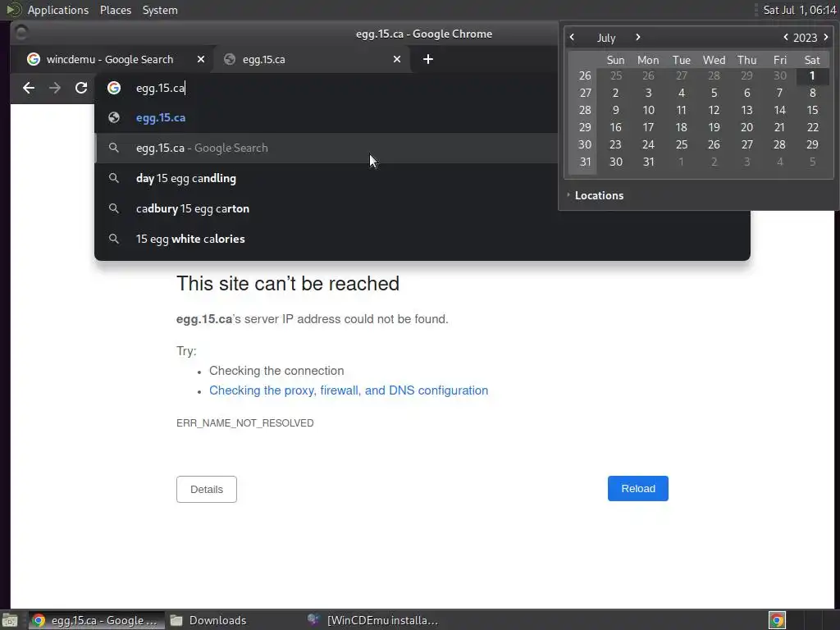840x630 pixels.
Task: Click the Google logo in address bar
Action: point(113,88)
